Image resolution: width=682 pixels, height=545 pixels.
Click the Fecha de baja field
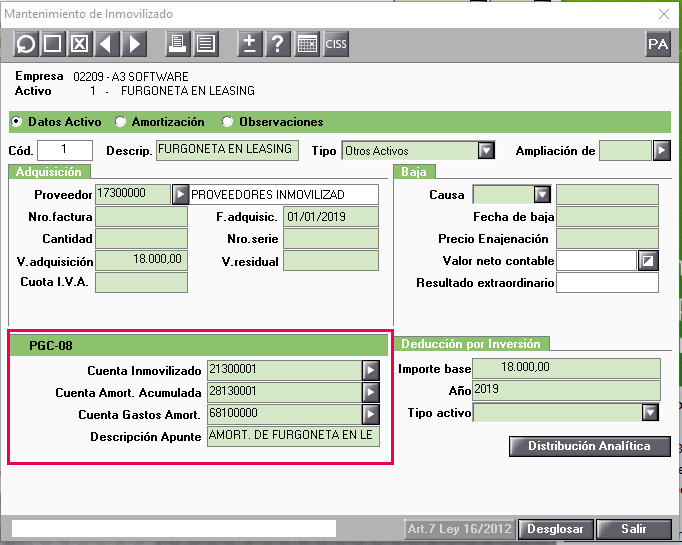tap(607, 216)
